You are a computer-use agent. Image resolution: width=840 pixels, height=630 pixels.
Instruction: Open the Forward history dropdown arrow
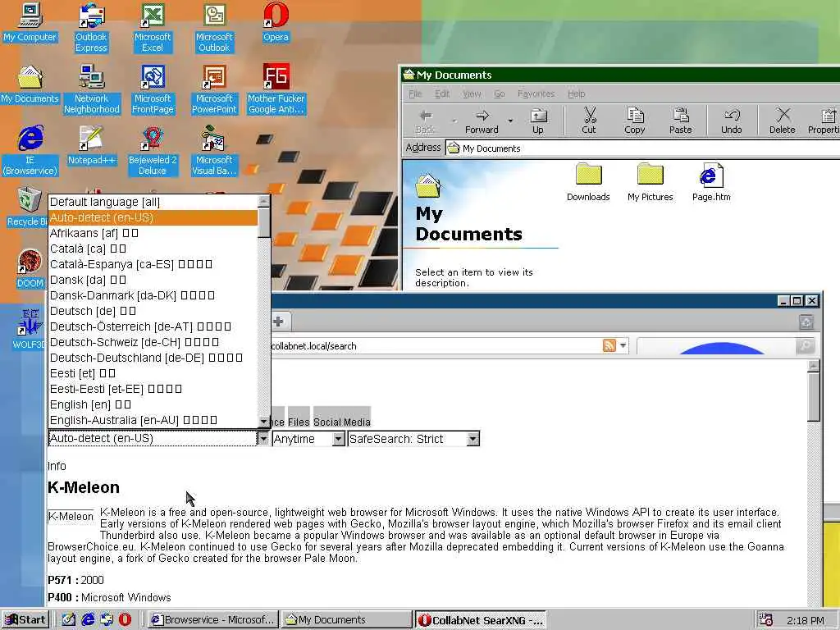coord(510,121)
